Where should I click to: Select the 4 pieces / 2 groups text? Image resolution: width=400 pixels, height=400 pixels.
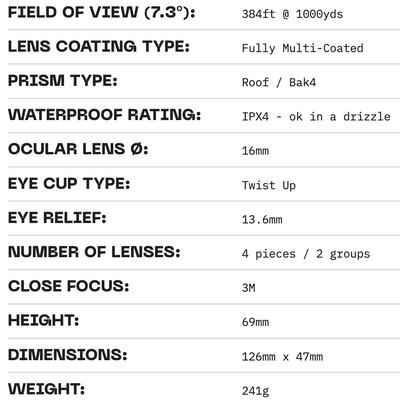coord(306,254)
